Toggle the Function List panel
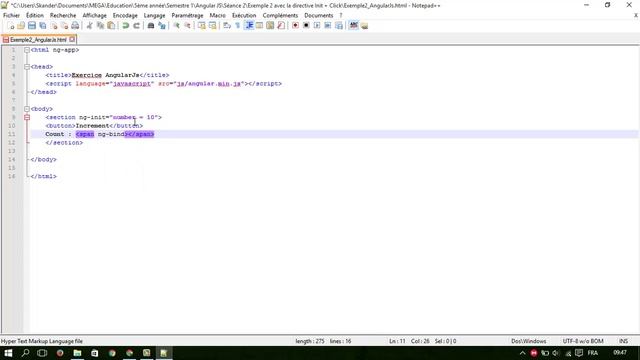 [281, 26]
